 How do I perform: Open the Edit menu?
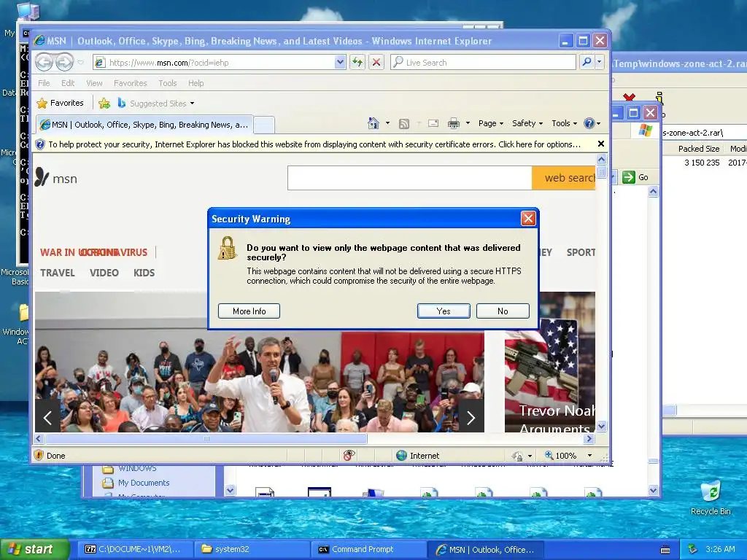coord(68,83)
